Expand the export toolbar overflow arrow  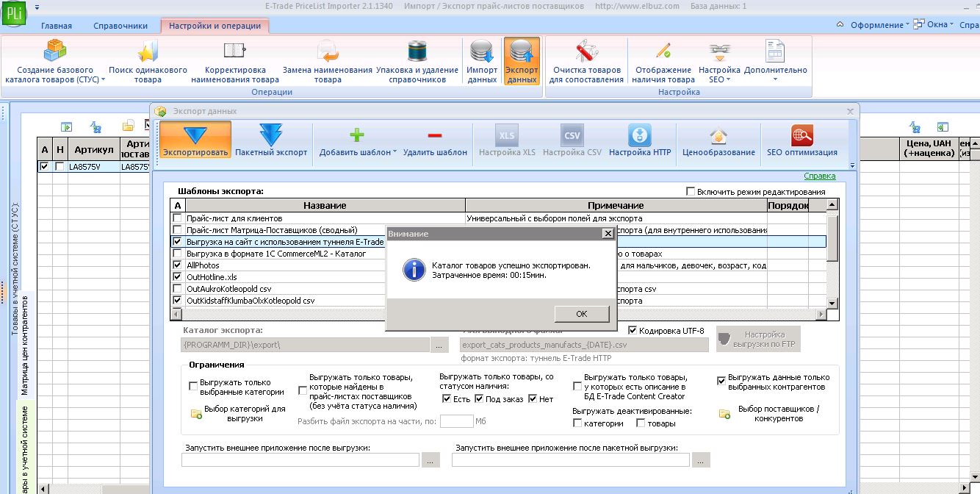click(x=852, y=165)
